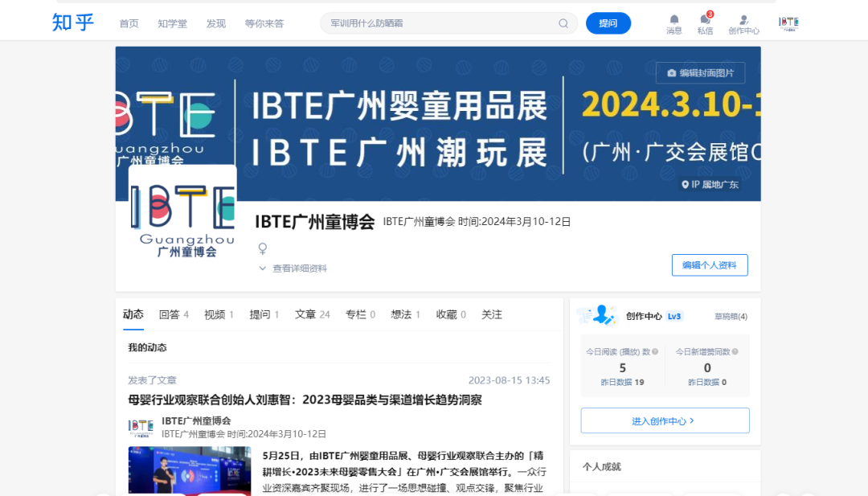Switch to 回答 tab

pyautogui.click(x=174, y=314)
